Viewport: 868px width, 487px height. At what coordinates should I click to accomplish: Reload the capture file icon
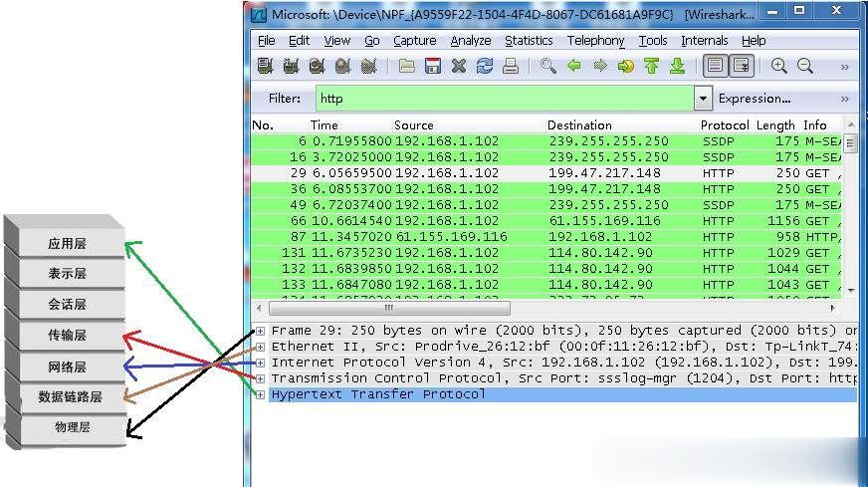click(485, 66)
